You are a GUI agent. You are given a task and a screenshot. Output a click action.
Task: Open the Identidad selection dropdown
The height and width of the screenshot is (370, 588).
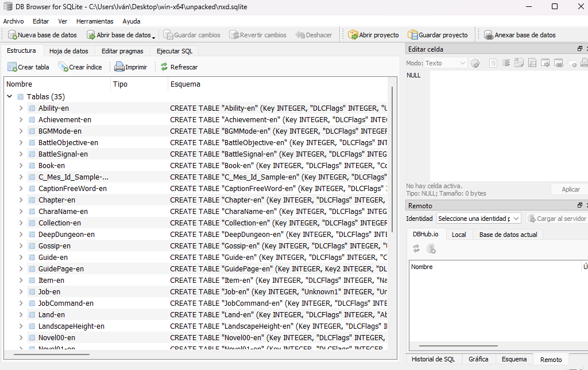coord(478,219)
